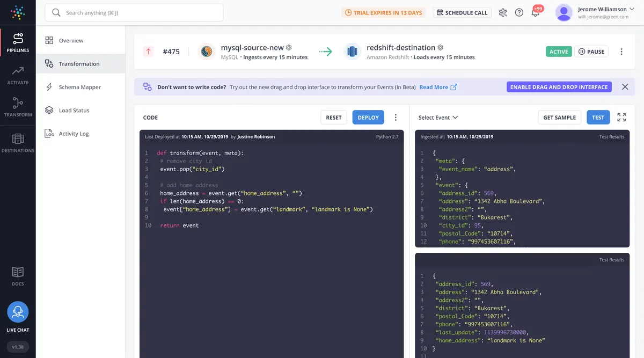Image resolution: width=644 pixels, height=358 pixels.
Task: Open code panel three-dot menu
Action: pos(396,118)
